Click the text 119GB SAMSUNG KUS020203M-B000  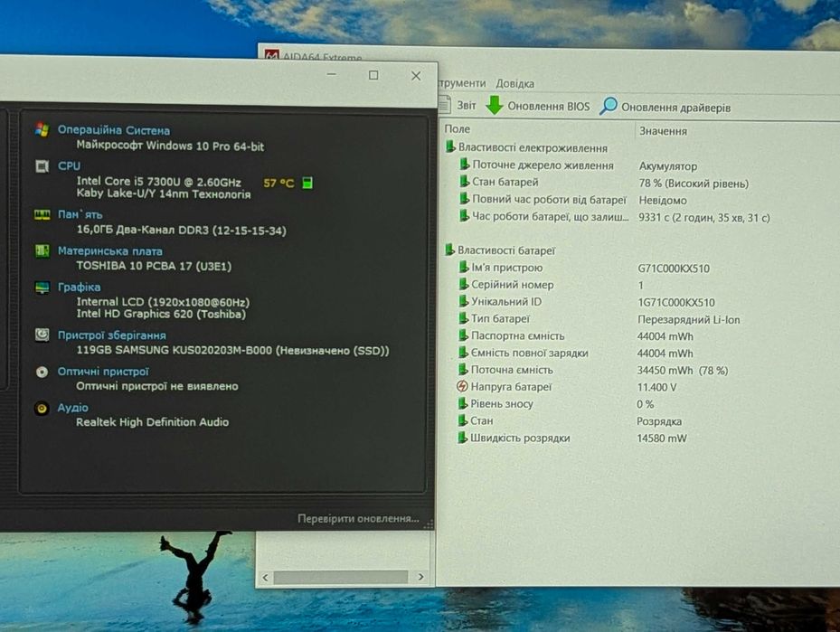coord(175,350)
